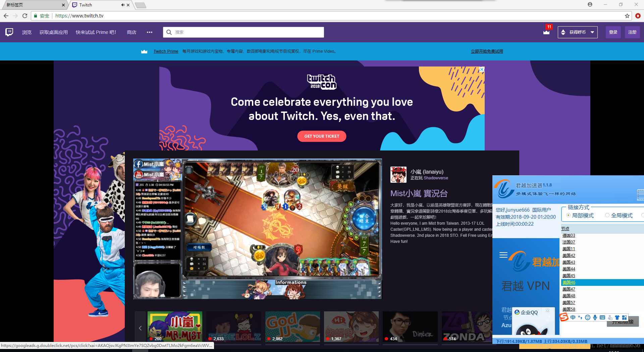644x352 pixels.
Task: Reload the page with refresh icon
Action: click(25, 16)
